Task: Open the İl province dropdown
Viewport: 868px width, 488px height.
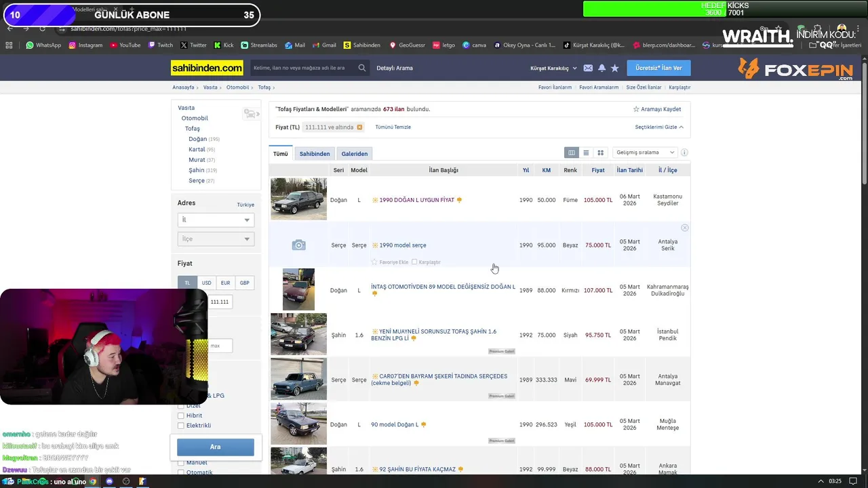Action: [216, 220]
